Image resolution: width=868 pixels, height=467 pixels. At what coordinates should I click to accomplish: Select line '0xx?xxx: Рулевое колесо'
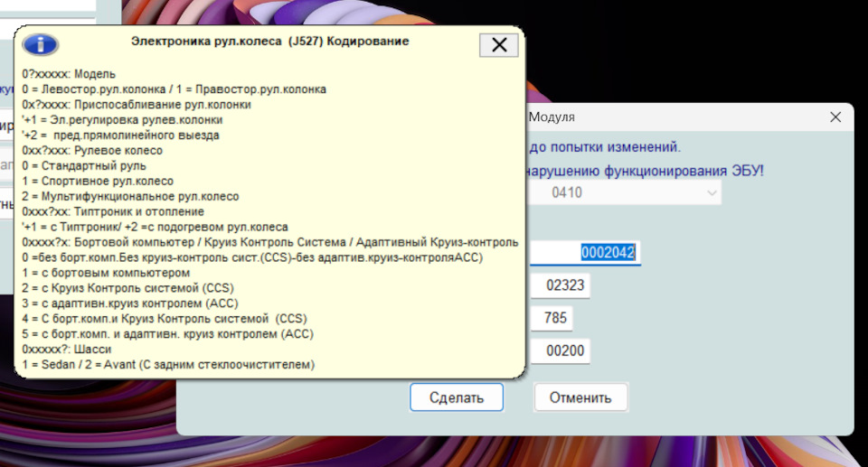[x=92, y=151]
